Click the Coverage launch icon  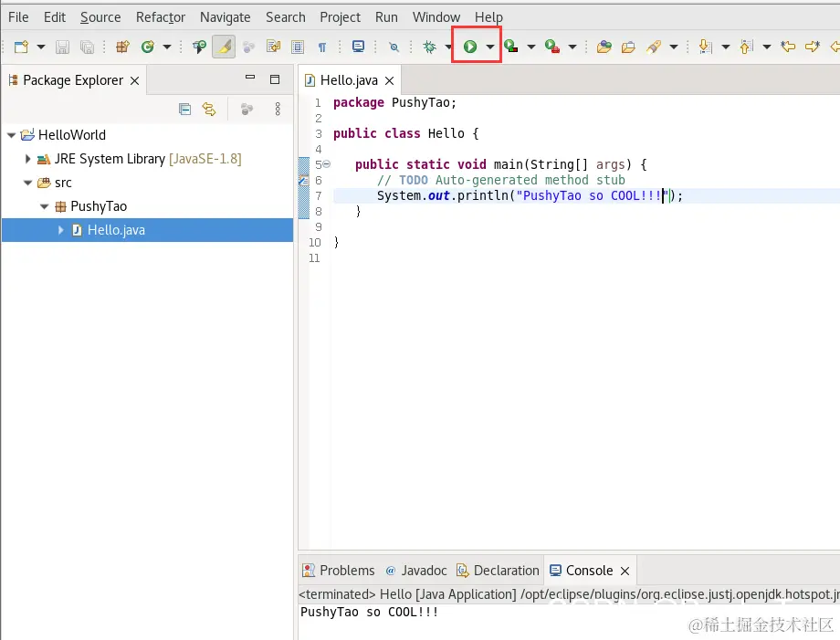pos(510,47)
